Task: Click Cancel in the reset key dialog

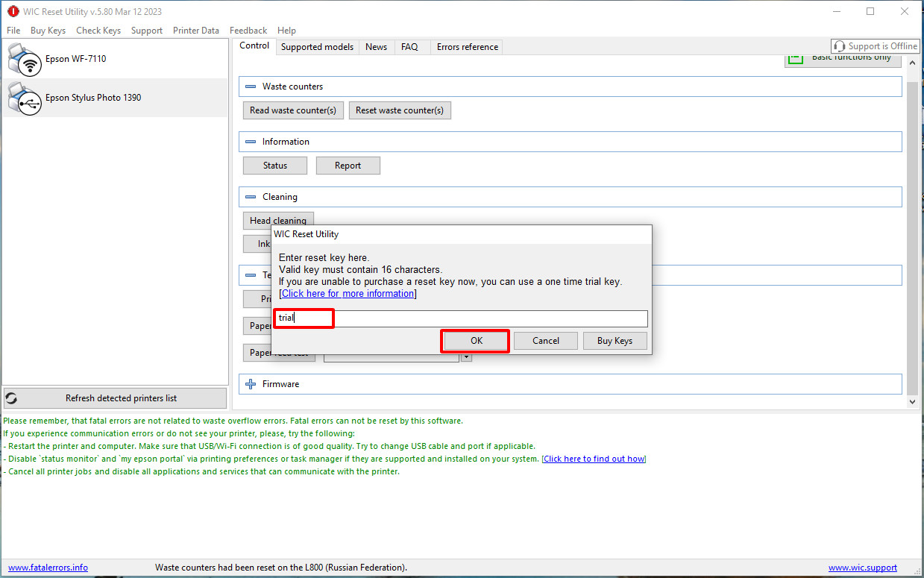Action: pyautogui.click(x=545, y=341)
